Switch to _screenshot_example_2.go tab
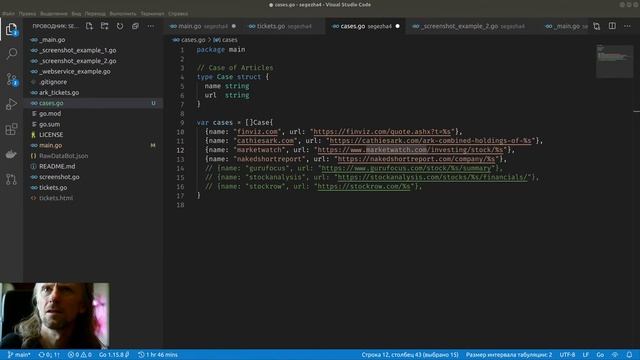The image size is (640, 360). tap(473, 26)
